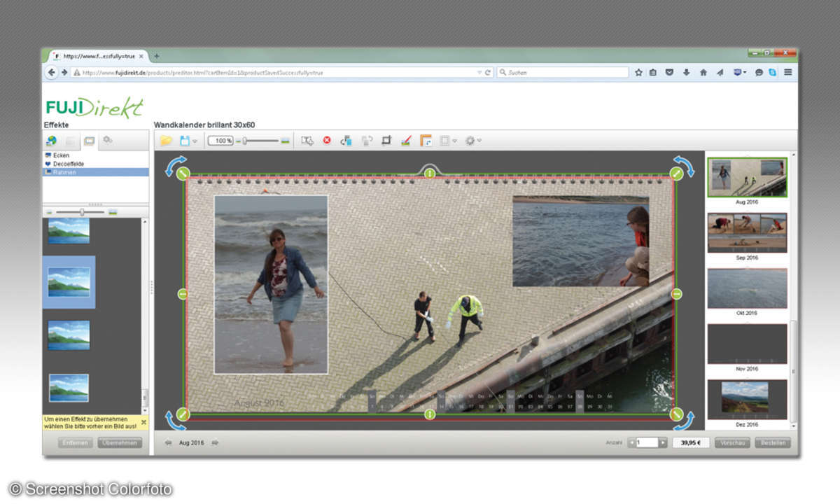This screenshot has width=840, height=504.
Task: Switch to the second greyed Effekte tab
Action: [x=70, y=141]
